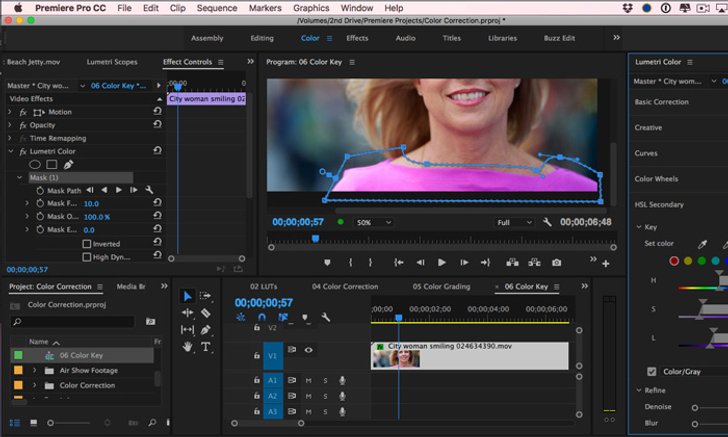The image size is (728, 437).
Task: Toggle the Inverted mask checkbox
Action: click(x=86, y=244)
